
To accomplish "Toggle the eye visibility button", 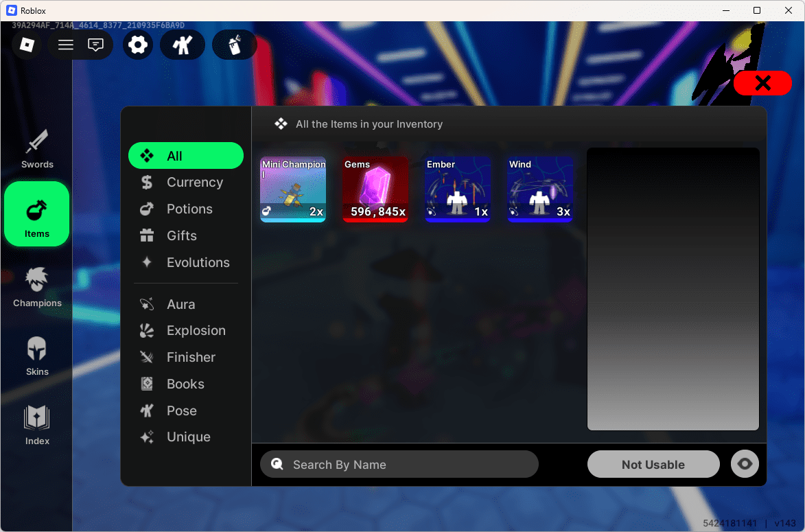I will click(x=745, y=464).
